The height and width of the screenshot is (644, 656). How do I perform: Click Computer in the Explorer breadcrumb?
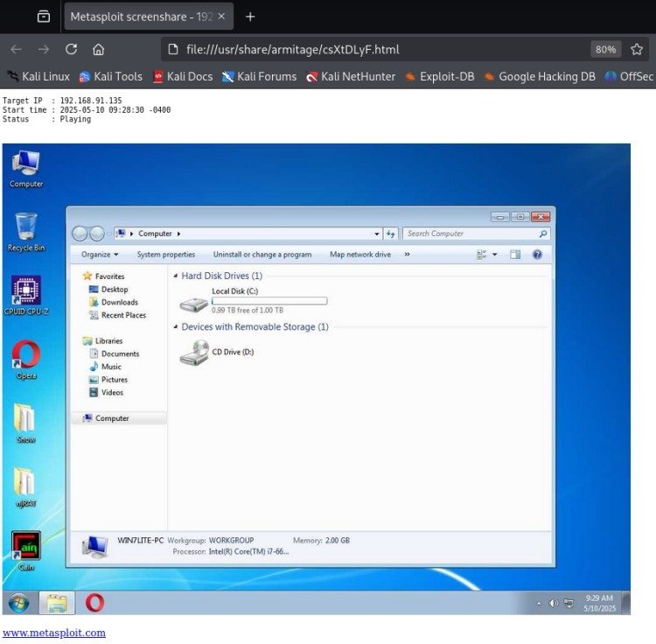pyautogui.click(x=155, y=234)
